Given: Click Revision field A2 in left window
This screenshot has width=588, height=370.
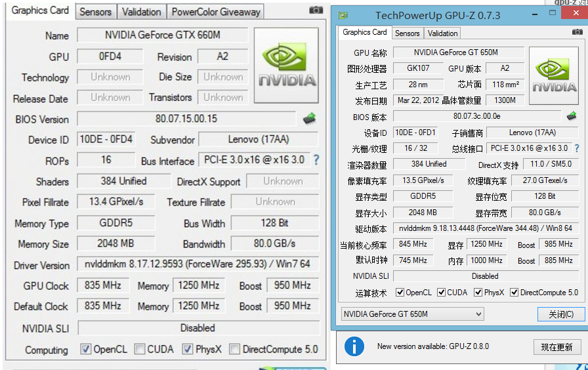Looking at the screenshot, I should click(x=222, y=56).
